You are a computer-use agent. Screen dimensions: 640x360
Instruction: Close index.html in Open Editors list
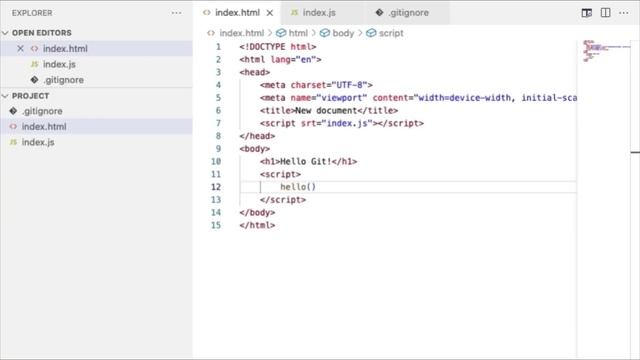coord(20,49)
